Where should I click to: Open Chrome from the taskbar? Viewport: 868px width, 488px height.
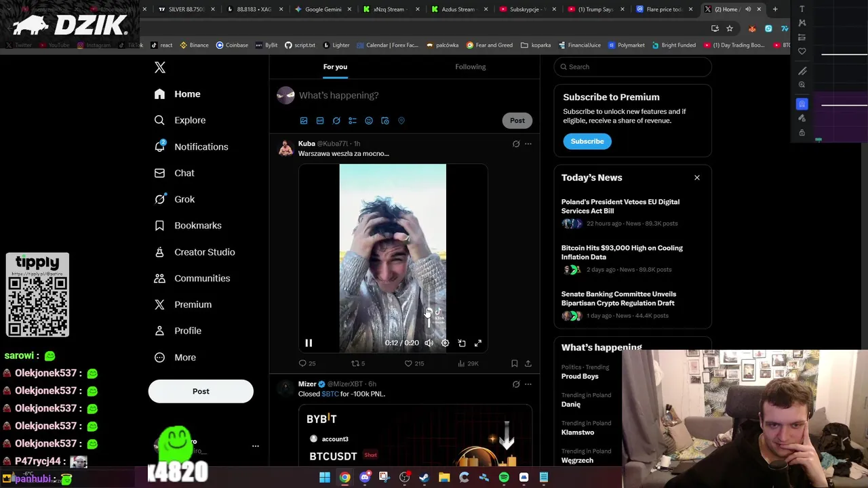tap(345, 478)
